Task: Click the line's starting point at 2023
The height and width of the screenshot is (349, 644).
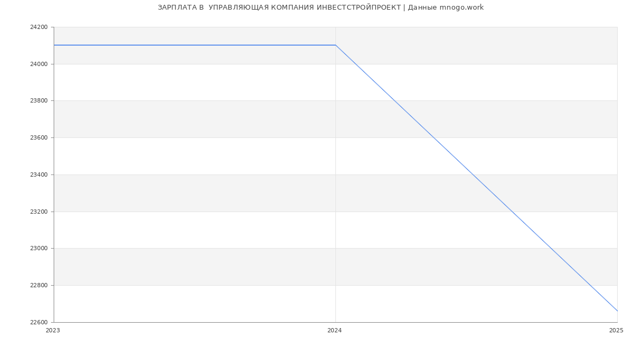Action: (x=54, y=45)
